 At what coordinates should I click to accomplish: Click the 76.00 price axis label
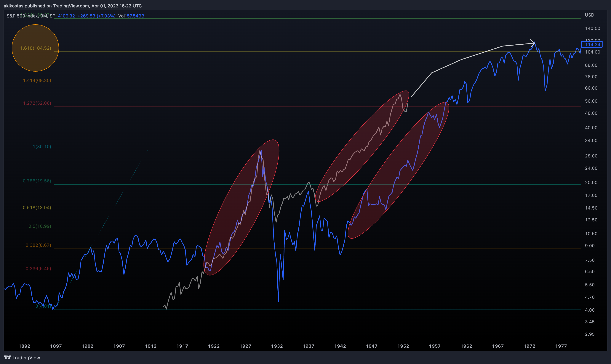(x=591, y=77)
